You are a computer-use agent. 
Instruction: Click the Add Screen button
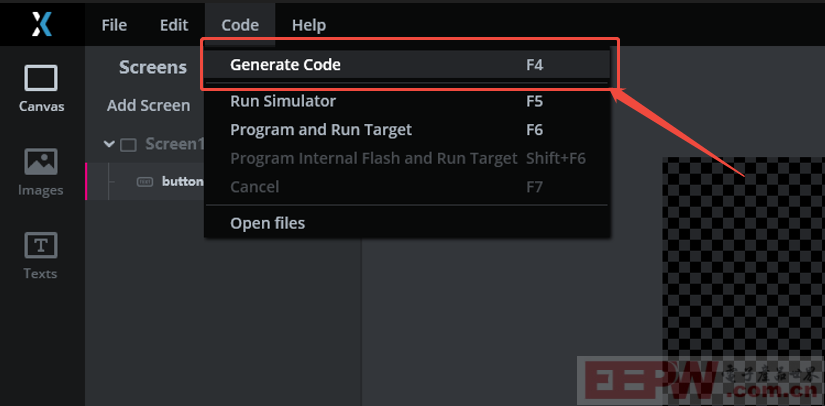148,106
